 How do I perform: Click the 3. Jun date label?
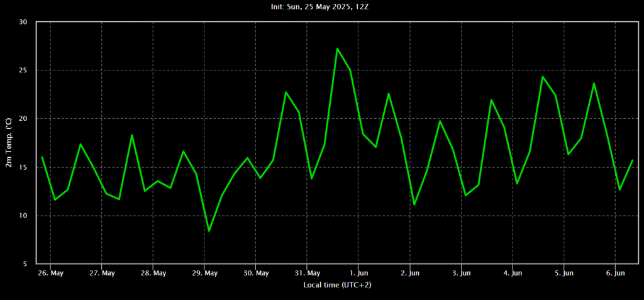(461, 274)
